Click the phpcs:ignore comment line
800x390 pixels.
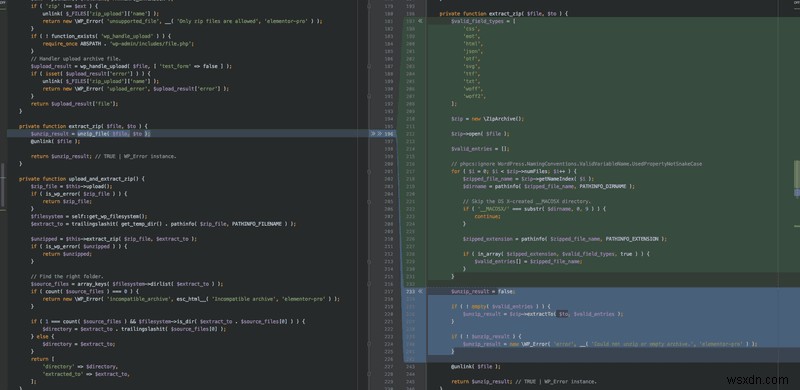[577, 164]
